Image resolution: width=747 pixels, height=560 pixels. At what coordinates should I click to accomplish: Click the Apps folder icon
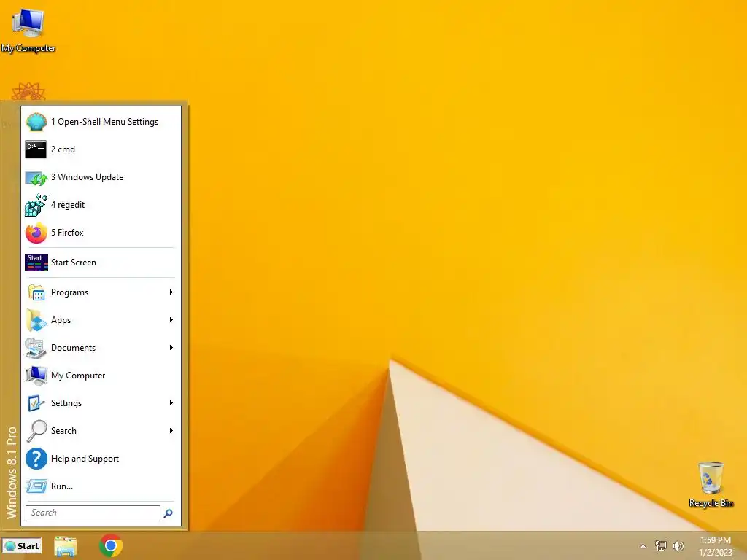click(x=36, y=320)
